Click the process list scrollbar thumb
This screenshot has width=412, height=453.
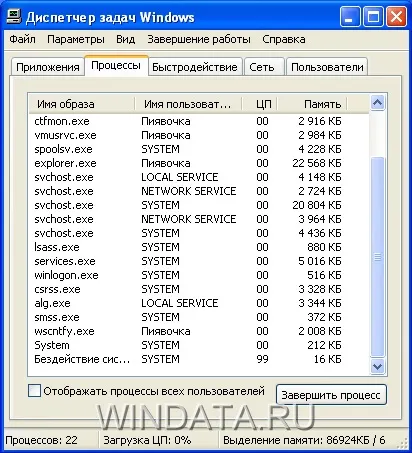pyautogui.click(x=377, y=257)
